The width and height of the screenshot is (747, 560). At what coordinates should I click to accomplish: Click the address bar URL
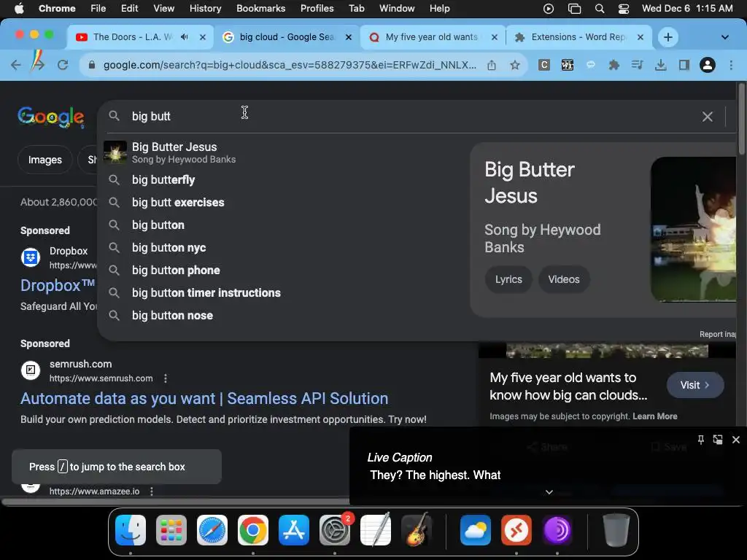pos(290,65)
